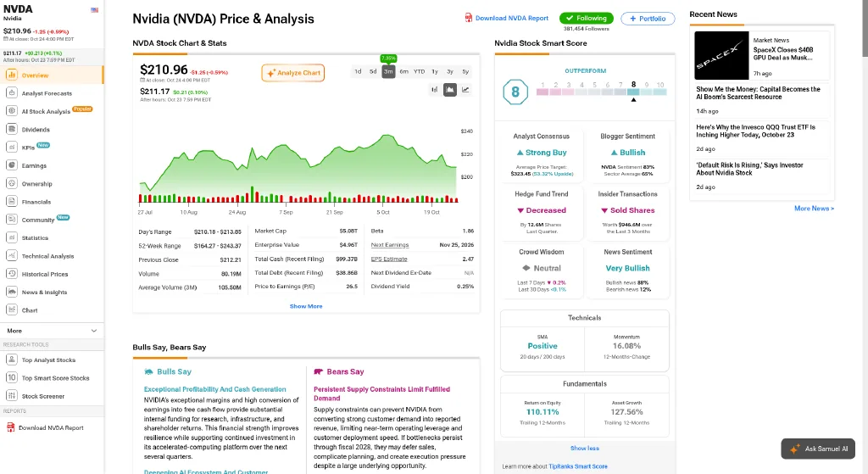Screen dimensions: 868x474
Task: Click the Smart Score 8 octagon badge
Action: click(515, 92)
